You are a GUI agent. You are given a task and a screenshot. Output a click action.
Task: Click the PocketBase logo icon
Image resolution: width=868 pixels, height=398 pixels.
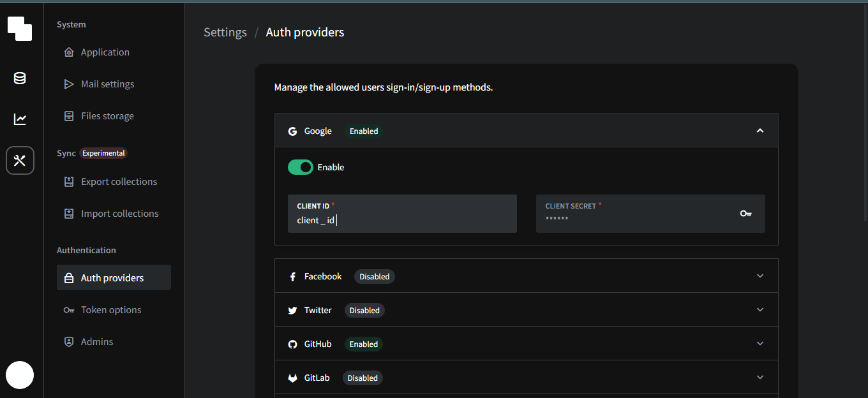(20, 29)
